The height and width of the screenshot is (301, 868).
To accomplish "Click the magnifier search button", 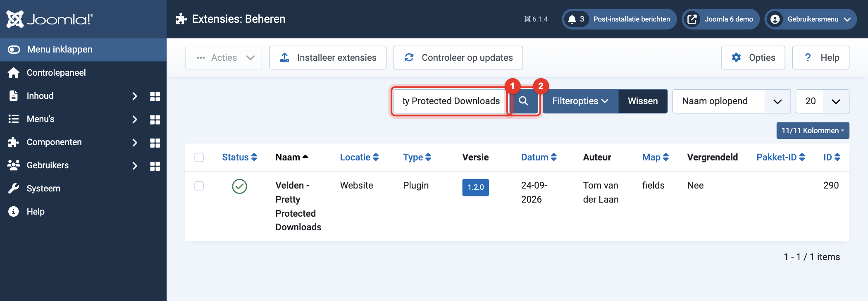I will (x=523, y=101).
